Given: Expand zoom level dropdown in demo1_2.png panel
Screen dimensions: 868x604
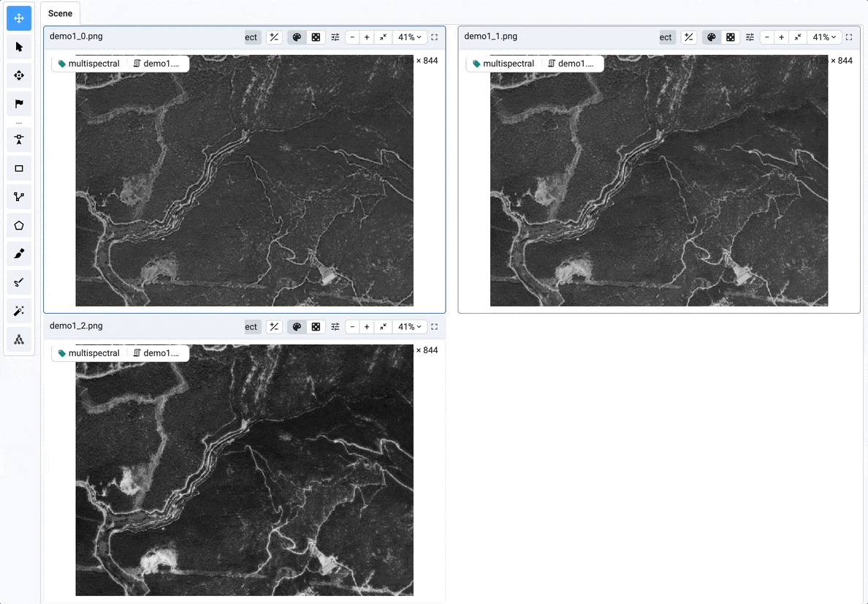Looking at the screenshot, I should [409, 327].
